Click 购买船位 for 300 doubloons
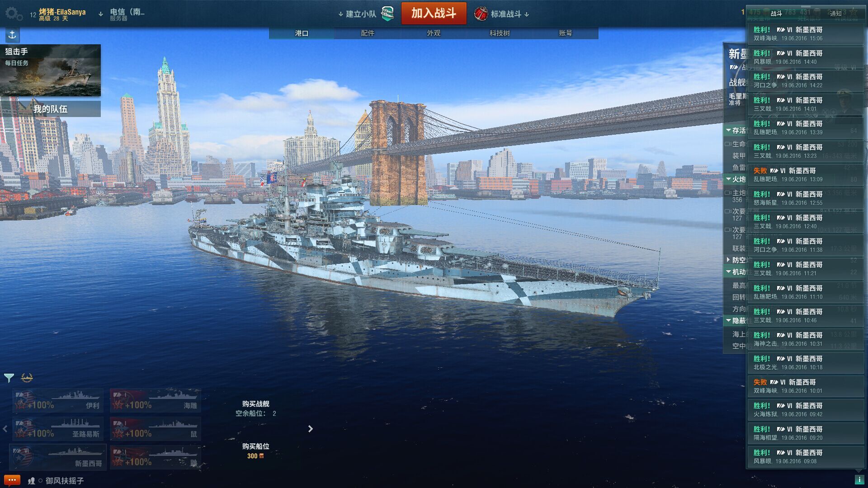Viewport: 868px width, 488px height. pos(255,451)
